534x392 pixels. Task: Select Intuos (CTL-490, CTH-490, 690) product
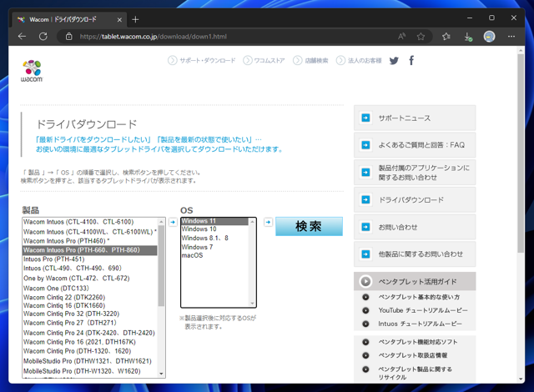89,268
